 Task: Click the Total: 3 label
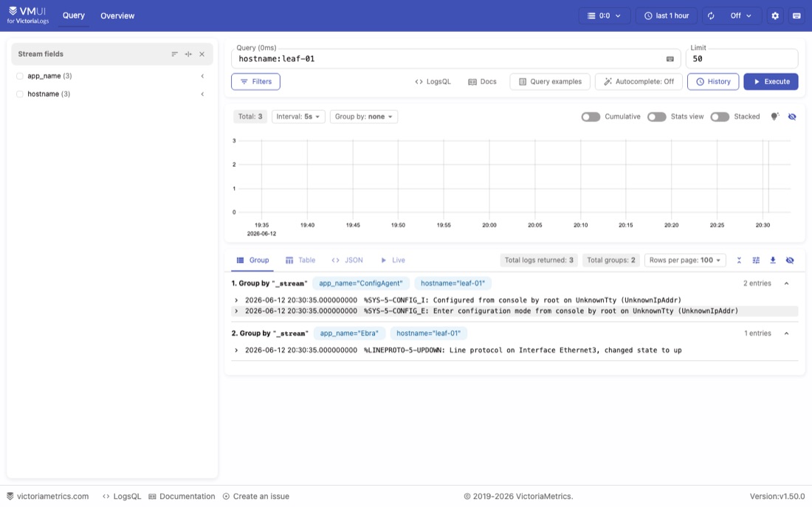click(x=250, y=117)
